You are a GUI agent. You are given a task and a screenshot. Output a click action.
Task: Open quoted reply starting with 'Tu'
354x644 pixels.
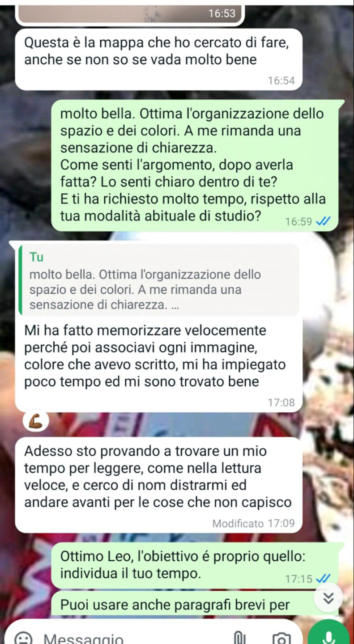pyautogui.click(x=158, y=280)
